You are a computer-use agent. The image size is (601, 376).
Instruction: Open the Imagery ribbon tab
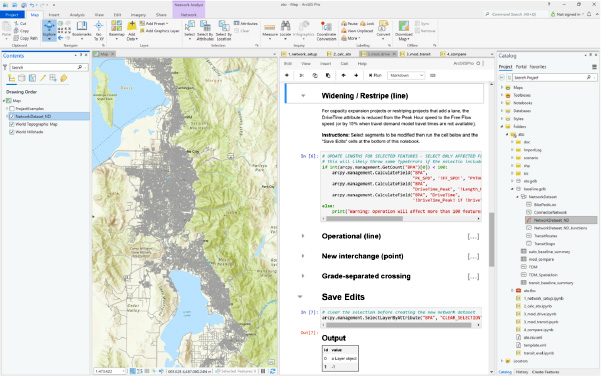point(138,15)
